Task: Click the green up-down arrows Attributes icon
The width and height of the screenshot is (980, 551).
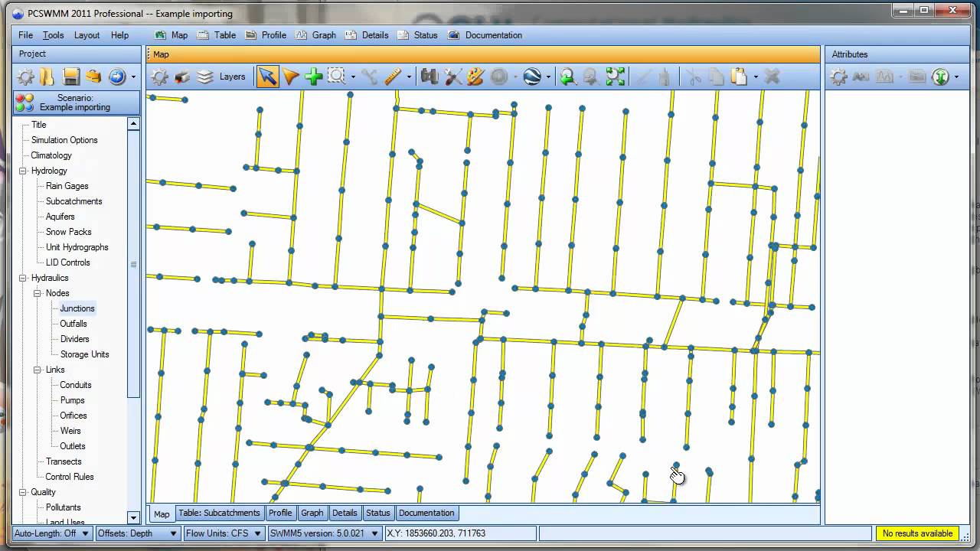Action: pyautogui.click(x=940, y=77)
